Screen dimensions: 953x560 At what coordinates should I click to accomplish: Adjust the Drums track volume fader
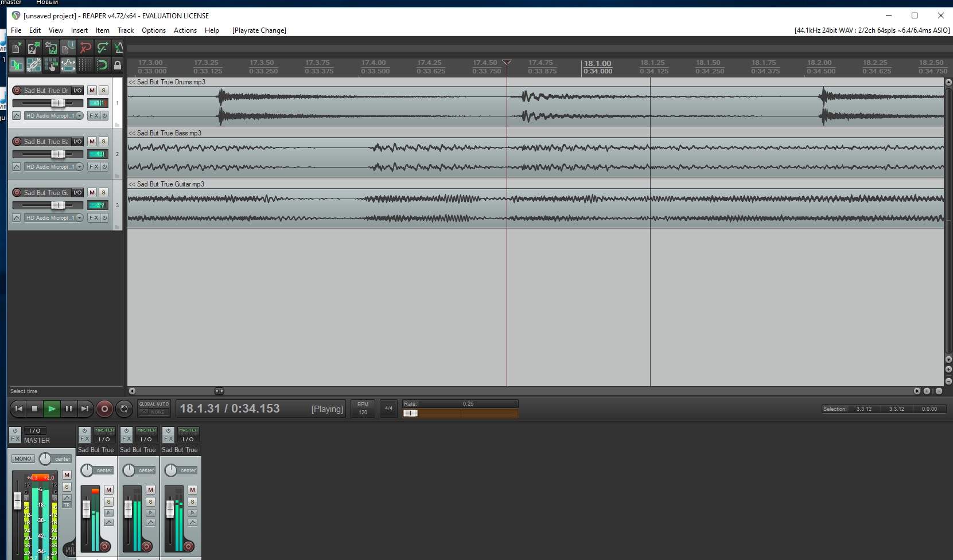click(x=57, y=103)
